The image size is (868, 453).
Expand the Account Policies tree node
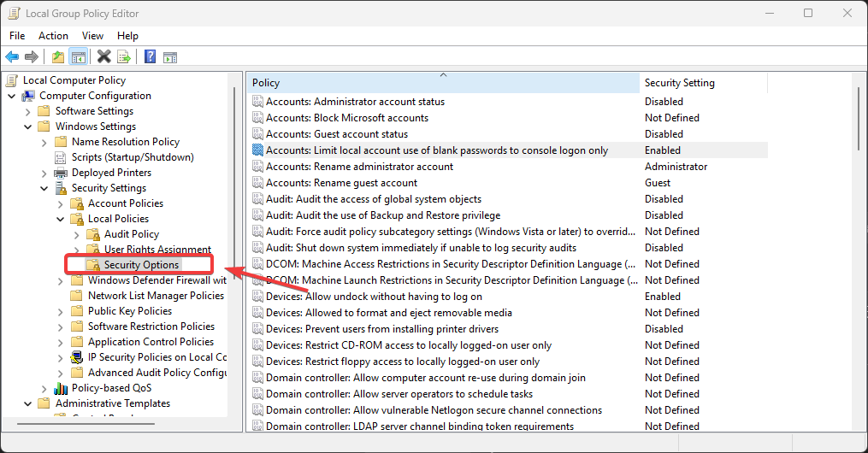click(x=60, y=203)
